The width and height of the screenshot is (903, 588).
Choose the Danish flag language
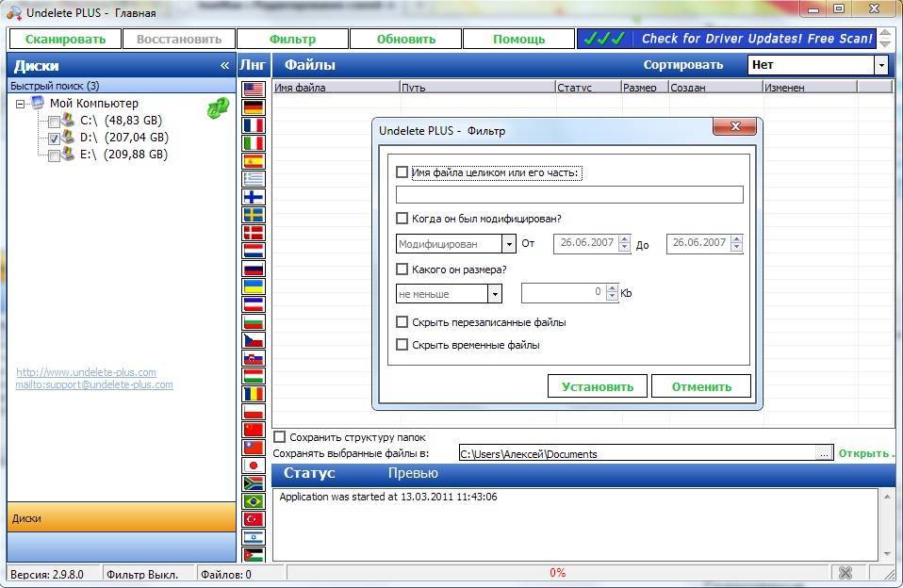tap(254, 232)
